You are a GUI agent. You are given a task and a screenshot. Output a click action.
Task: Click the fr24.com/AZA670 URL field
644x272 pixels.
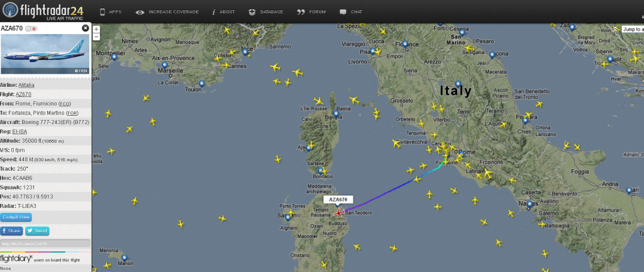point(45,244)
